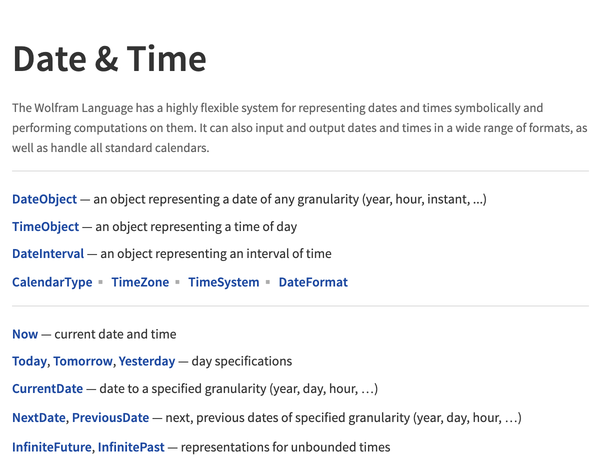
Task: Follow the InfiniteFuture link
Action: coord(51,447)
